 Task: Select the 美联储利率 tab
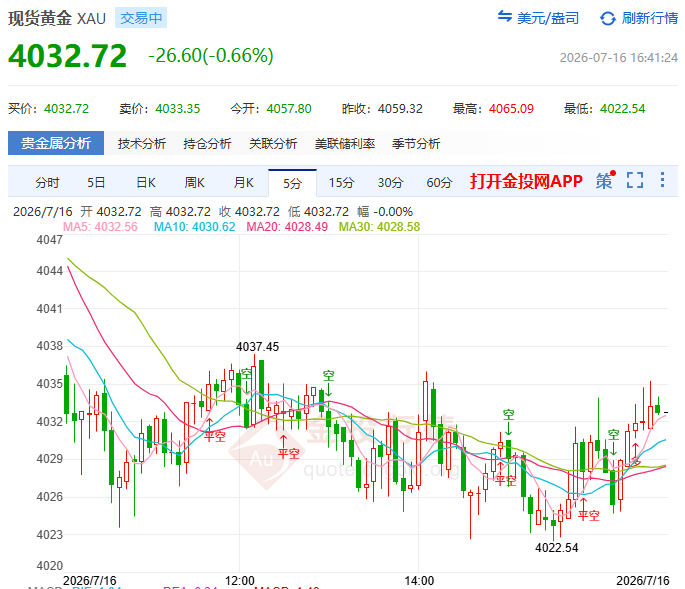tap(345, 143)
